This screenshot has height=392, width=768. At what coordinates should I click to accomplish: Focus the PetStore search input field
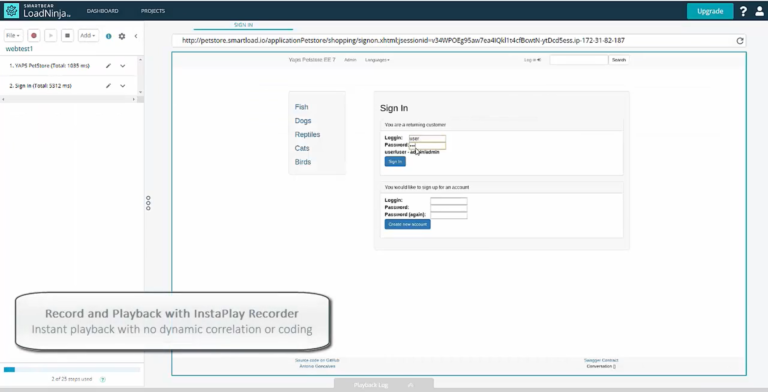click(x=578, y=60)
